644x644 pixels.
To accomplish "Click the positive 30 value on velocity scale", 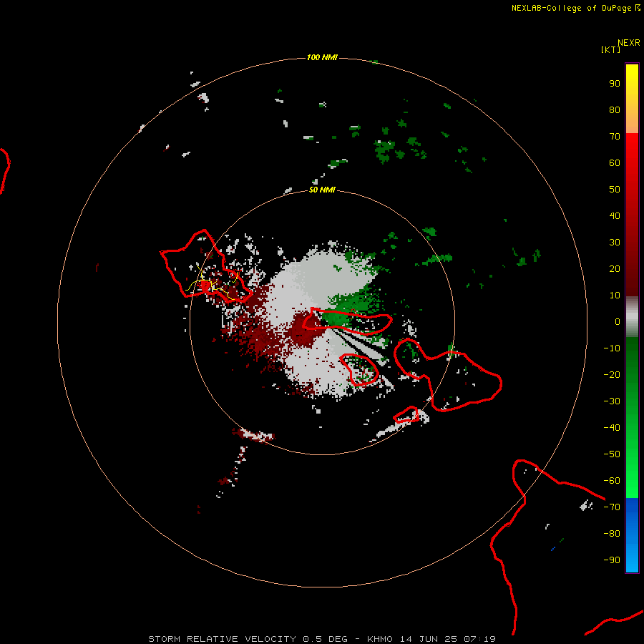I will [615, 243].
